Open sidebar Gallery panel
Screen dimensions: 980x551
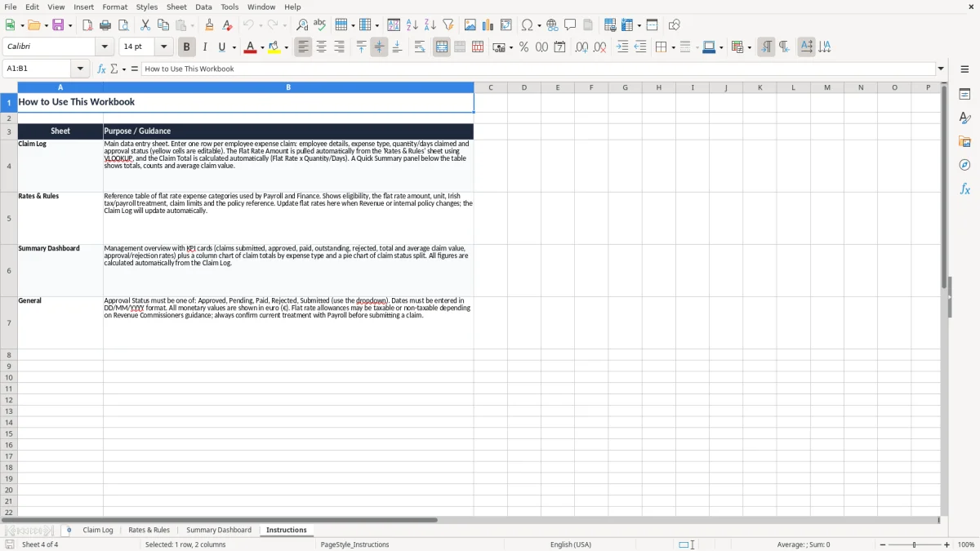click(x=964, y=142)
